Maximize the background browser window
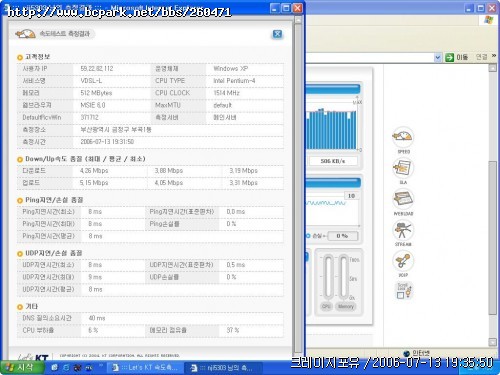The height and width of the screenshot is (375, 500). [480, 8]
